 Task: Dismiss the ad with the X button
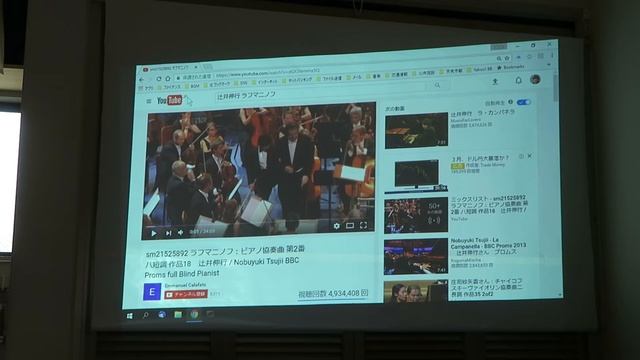(x=529, y=156)
